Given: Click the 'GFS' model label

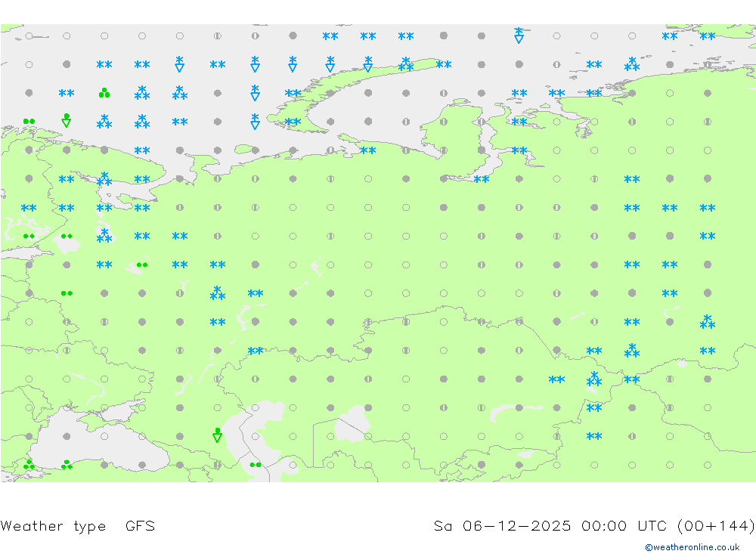Looking at the screenshot, I should click(x=140, y=525).
